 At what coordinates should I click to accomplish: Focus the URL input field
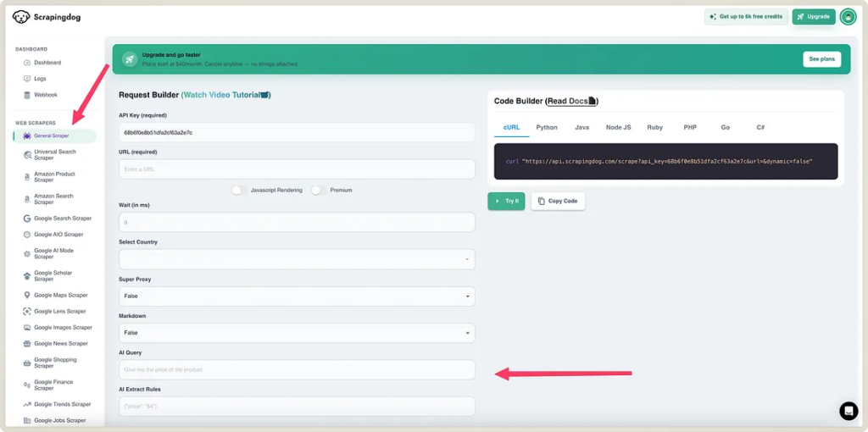click(297, 169)
